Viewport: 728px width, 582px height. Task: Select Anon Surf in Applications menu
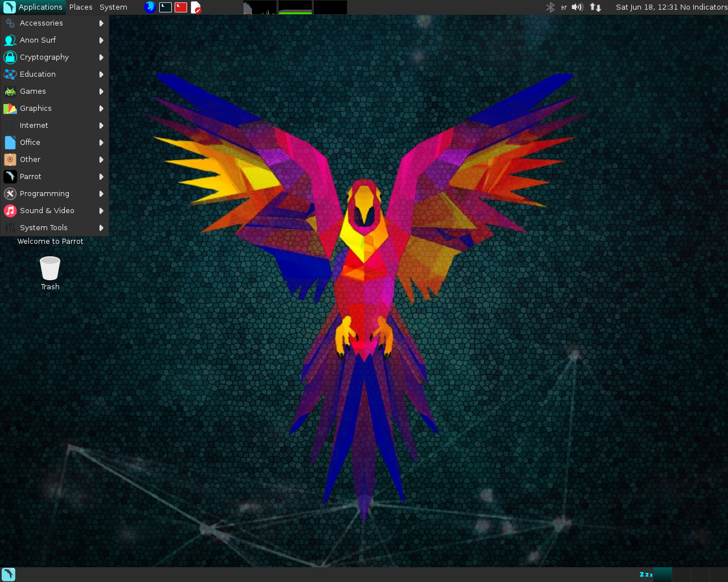pos(38,40)
